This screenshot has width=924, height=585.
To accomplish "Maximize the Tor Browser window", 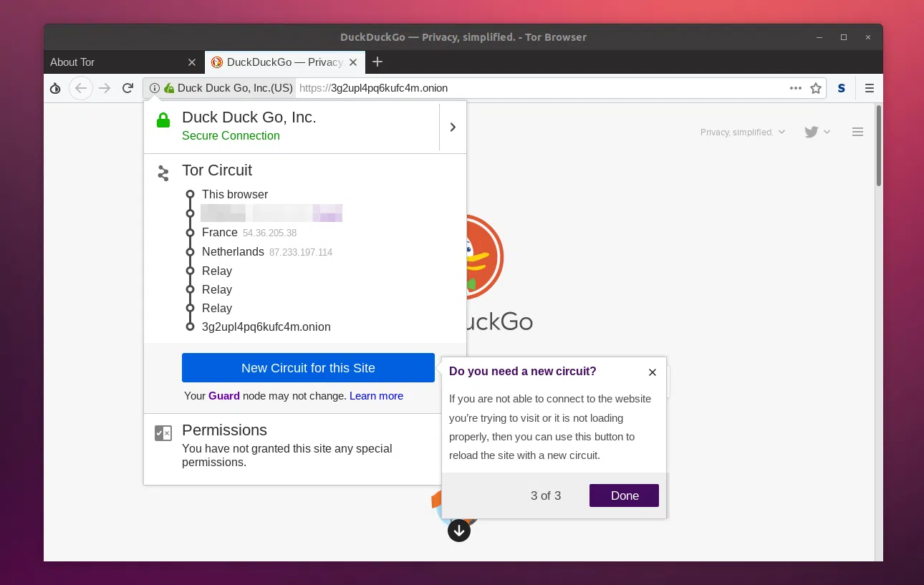I will pos(844,37).
